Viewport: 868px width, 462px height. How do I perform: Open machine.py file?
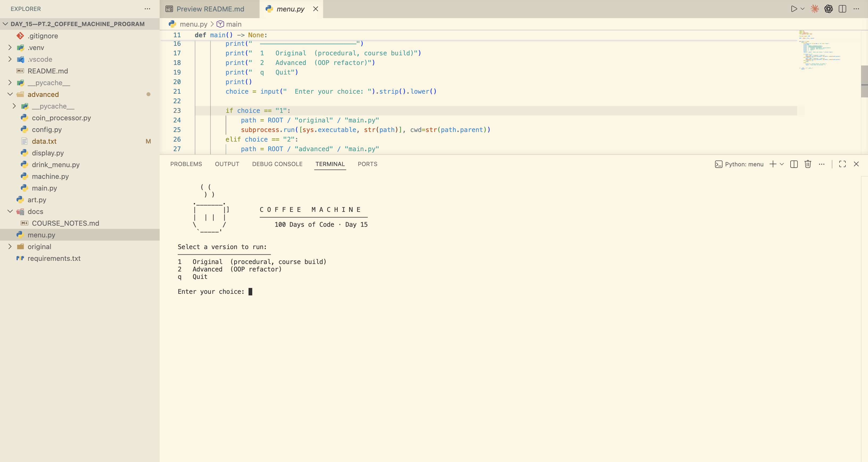click(80, 176)
